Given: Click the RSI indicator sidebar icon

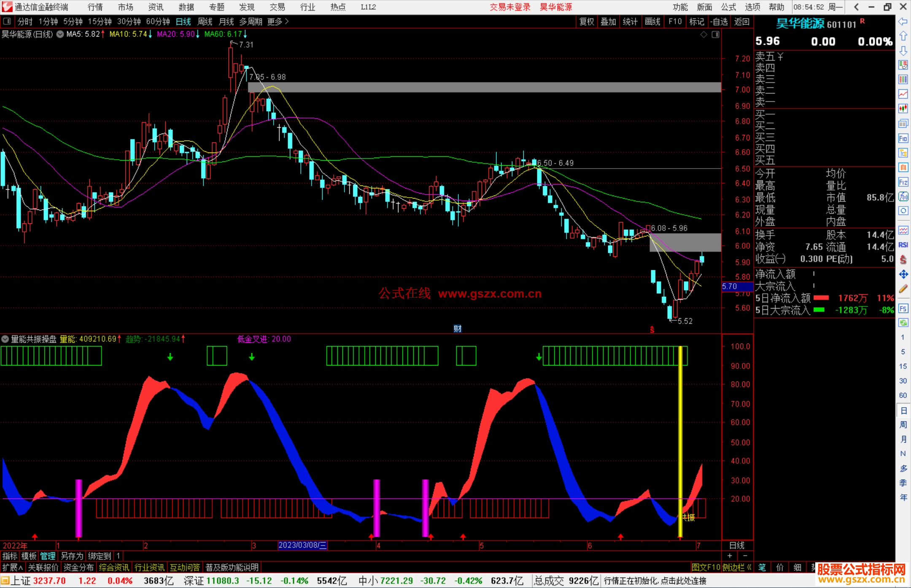Looking at the screenshot, I should pyautogui.click(x=903, y=245).
